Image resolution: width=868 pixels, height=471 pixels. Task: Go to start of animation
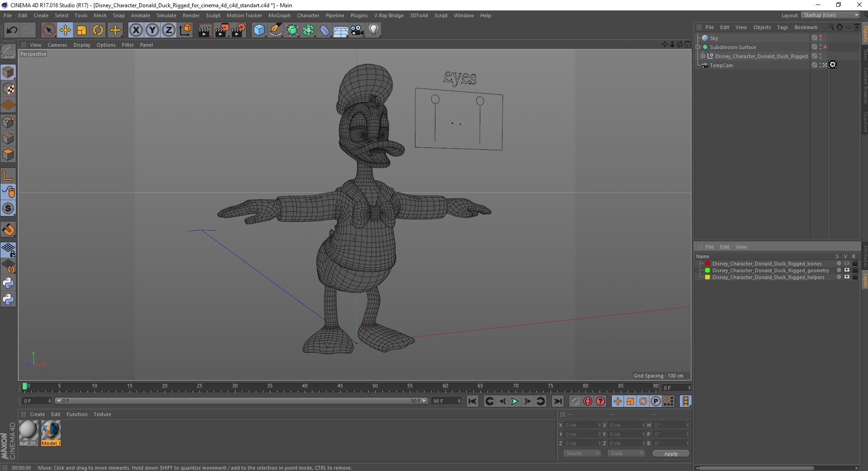click(x=473, y=401)
